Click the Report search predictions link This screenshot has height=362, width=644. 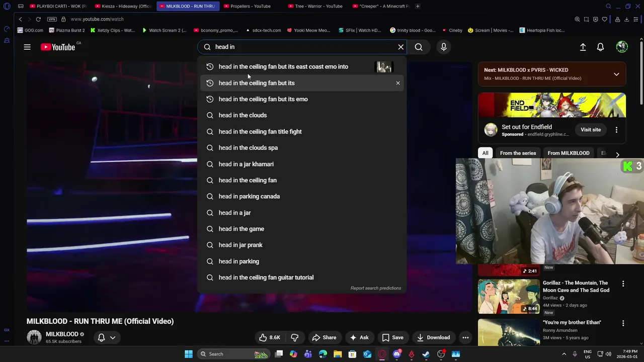pyautogui.click(x=376, y=288)
